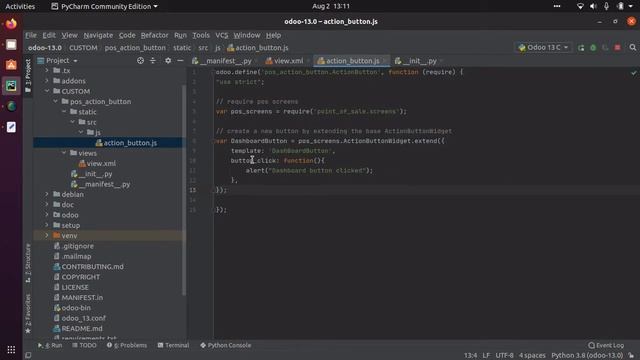Expand the addons folder
The image size is (640, 360).
coord(47,81)
